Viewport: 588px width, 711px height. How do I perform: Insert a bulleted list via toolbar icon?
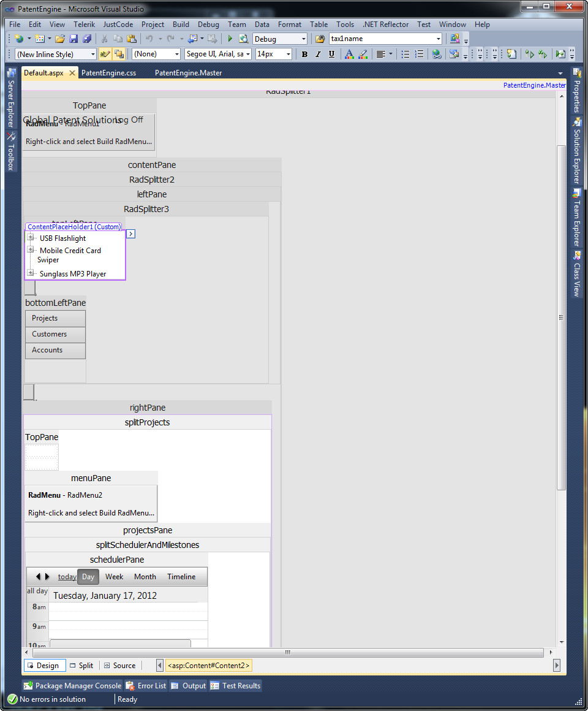[x=405, y=55]
